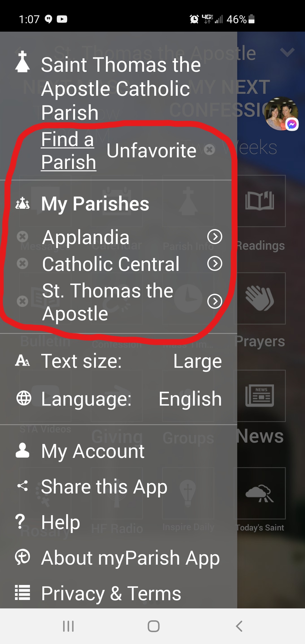
Task: Open Applandia parish with arrow
Action: [215, 237]
